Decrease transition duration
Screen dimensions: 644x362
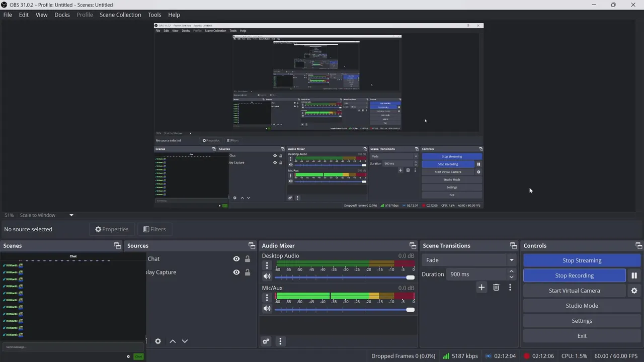click(x=512, y=278)
